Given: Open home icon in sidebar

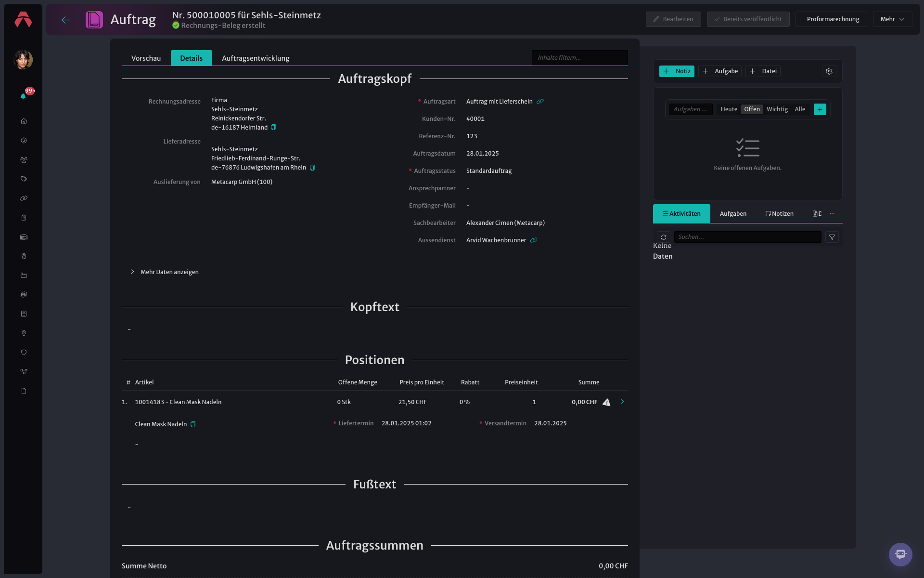Looking at the screenshot, I should (24, 121).
